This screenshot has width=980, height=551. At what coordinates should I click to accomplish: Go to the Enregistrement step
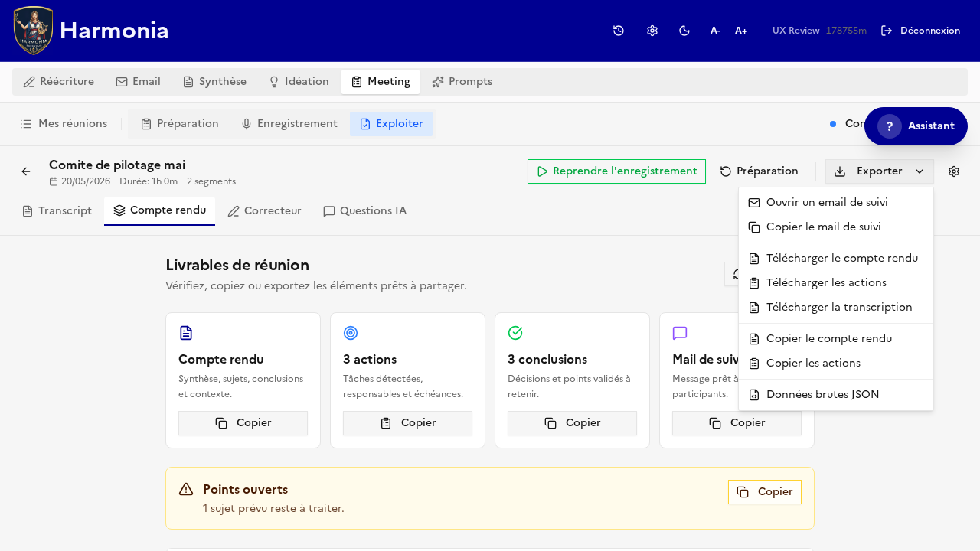(289, 124)
